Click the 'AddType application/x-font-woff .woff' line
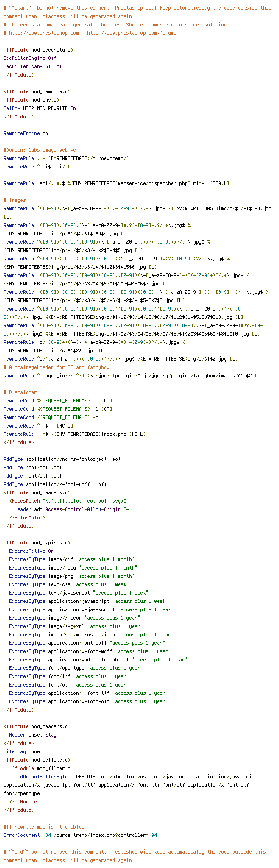The image size is (279, 868). (x=55, y=484)
